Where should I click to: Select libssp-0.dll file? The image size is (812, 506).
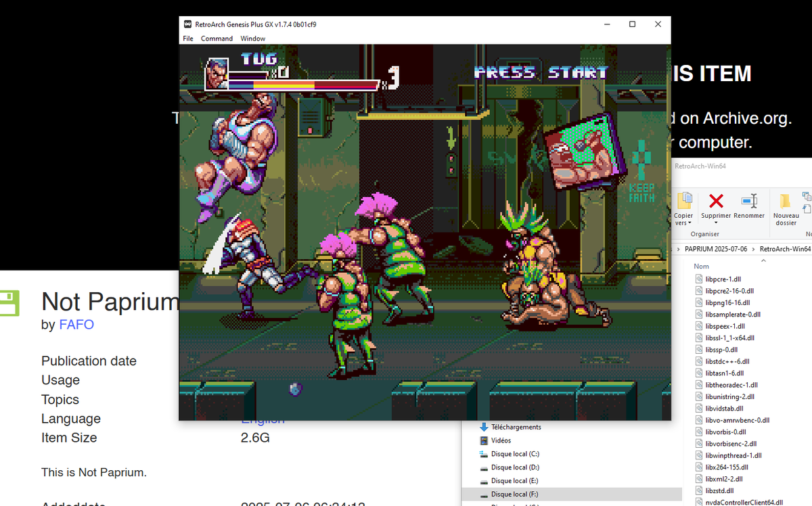[x=721, y=350]
